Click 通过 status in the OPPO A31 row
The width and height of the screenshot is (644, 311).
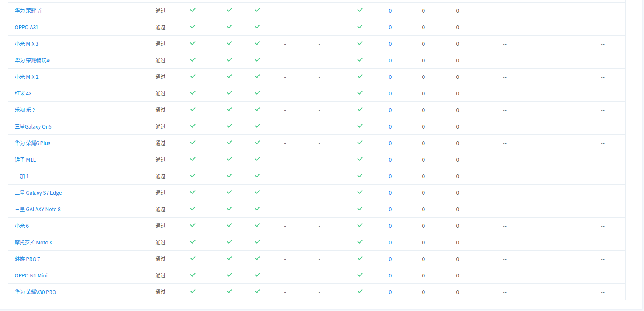pyautogui.click(x=160, y=27)
